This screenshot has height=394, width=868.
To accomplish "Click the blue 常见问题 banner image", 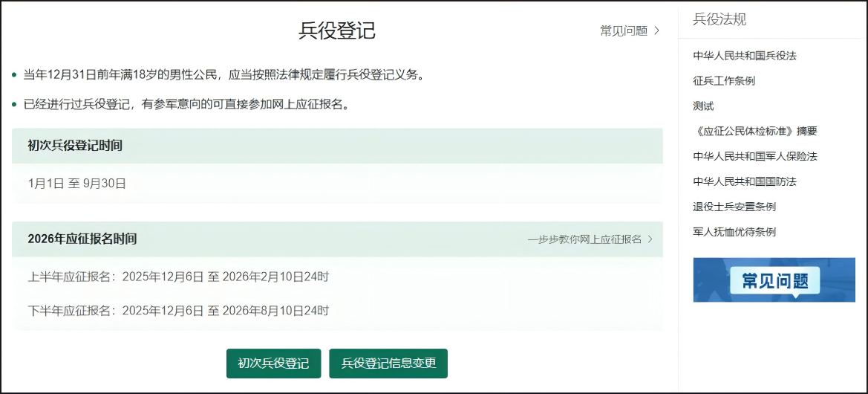I will pyautogui.click(x=774, y=280).
